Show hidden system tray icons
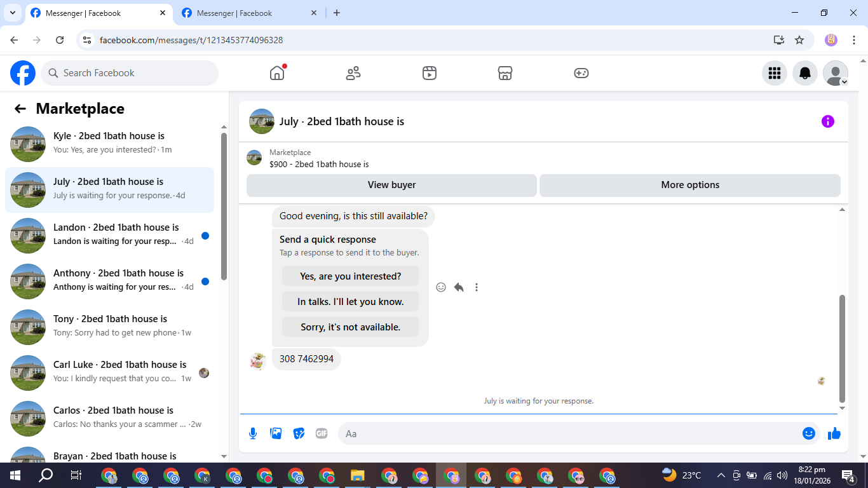The height and width of the screenshot is (488, 868). [x=721, y=475]
